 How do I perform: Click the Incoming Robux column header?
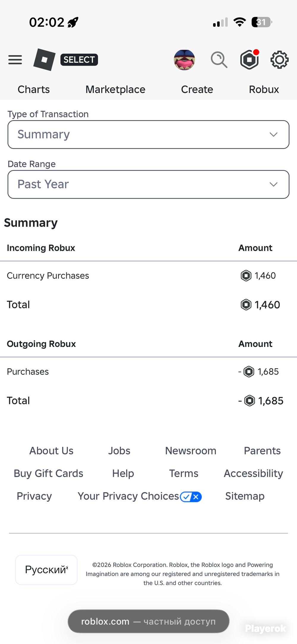41,248
